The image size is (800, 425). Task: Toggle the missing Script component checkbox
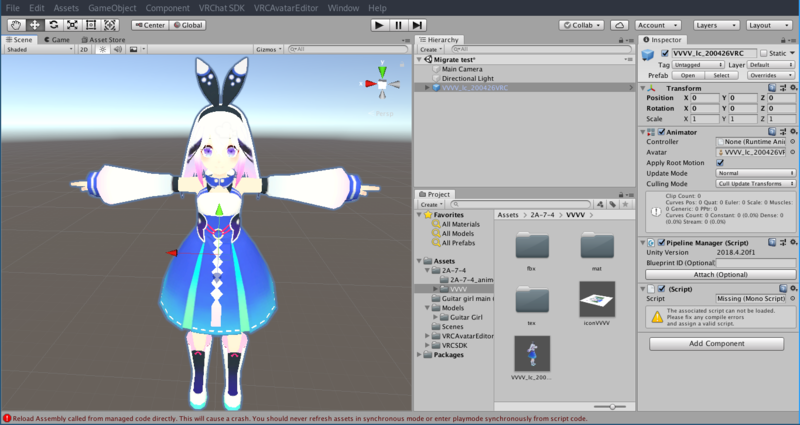[x=662, y=289]
